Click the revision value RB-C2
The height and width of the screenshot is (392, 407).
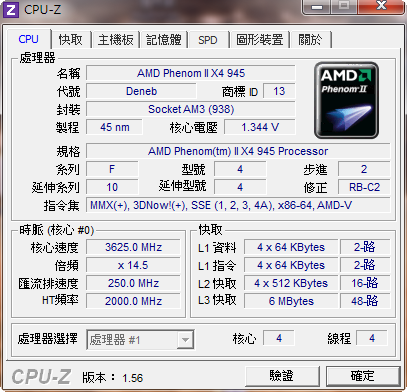[364, 187]
